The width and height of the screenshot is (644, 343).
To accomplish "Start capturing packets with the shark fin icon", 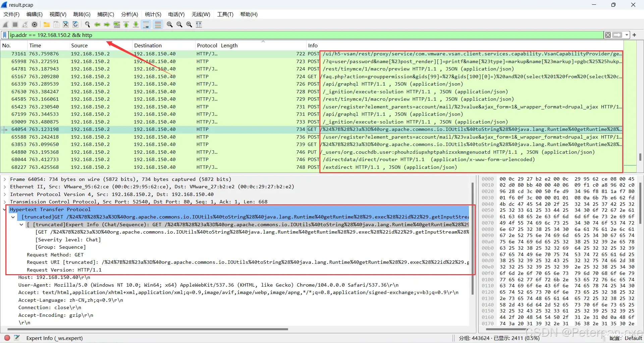I will pos(5,24).
